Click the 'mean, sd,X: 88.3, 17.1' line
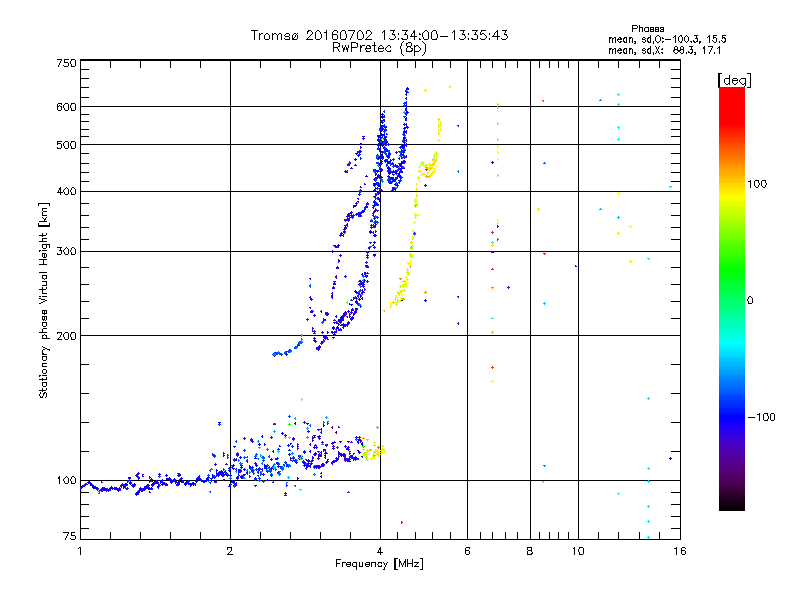Image resolution: width=800 pixels, height=600 pixels. (664, 50)
